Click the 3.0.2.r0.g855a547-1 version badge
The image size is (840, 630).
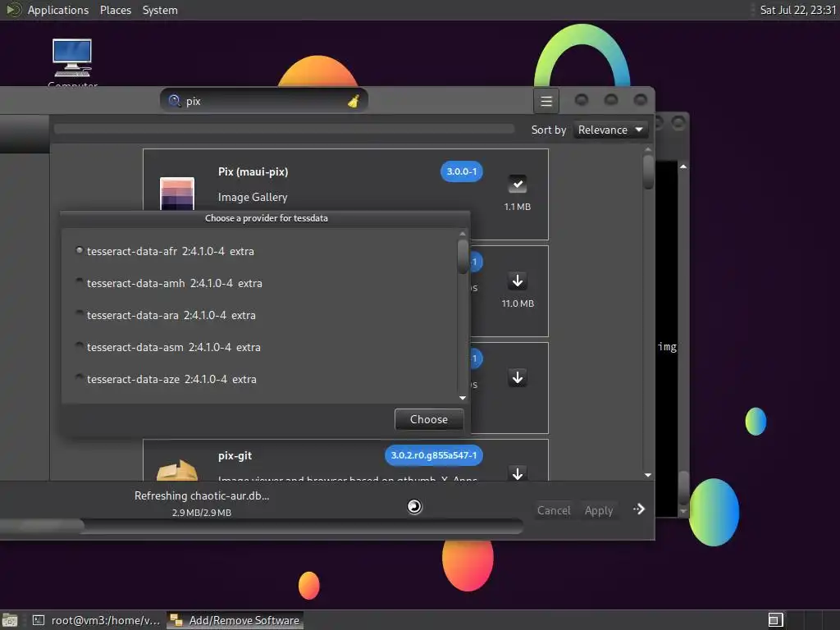pyautogui.click(x=433, y=455)
